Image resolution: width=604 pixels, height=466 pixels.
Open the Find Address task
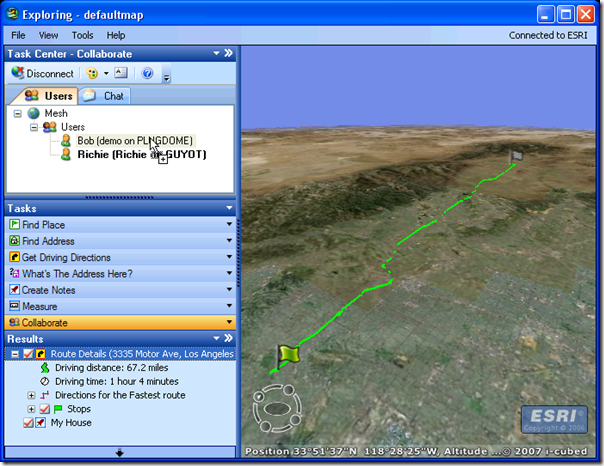(120, 241)
